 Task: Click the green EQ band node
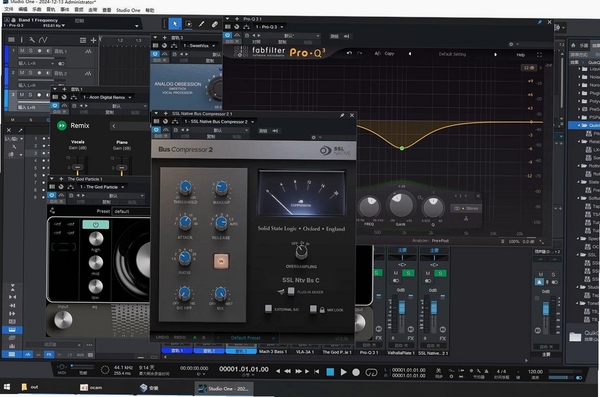(x=402, y=148)
